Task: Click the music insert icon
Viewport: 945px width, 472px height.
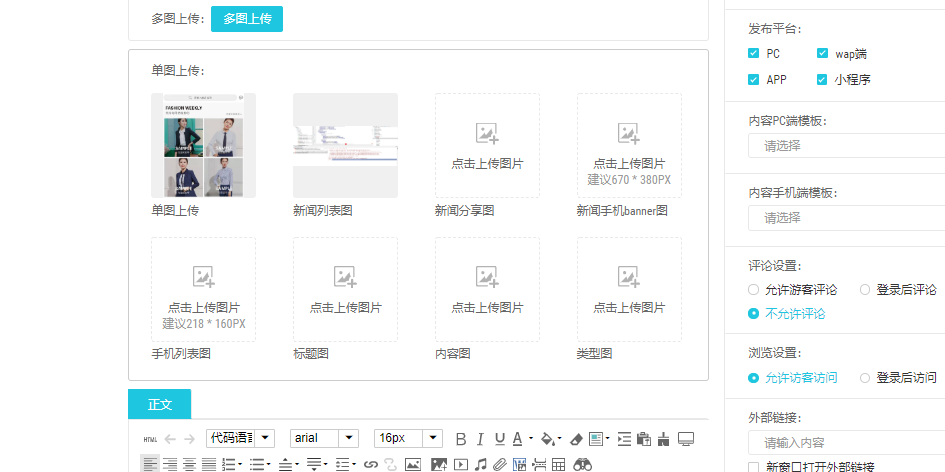Action: coord(481,464)
